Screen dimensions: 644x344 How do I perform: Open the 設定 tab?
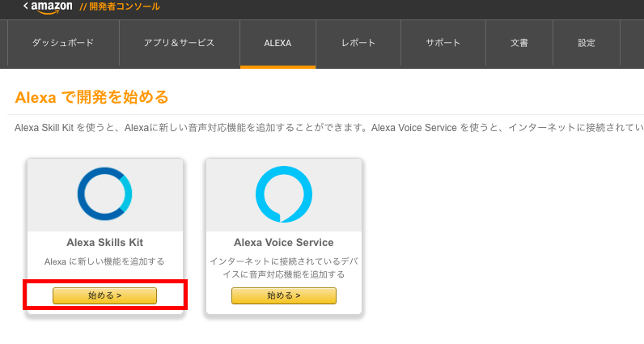587,43
